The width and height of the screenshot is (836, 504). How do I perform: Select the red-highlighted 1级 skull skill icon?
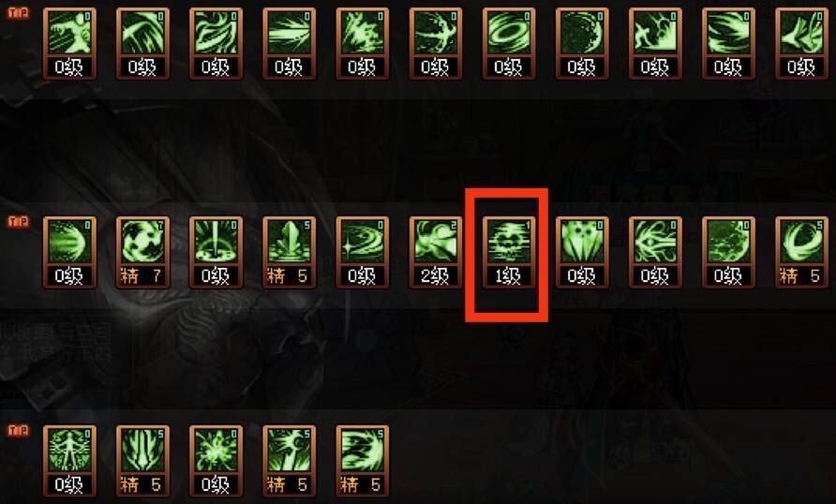click(x=509, y=253)
